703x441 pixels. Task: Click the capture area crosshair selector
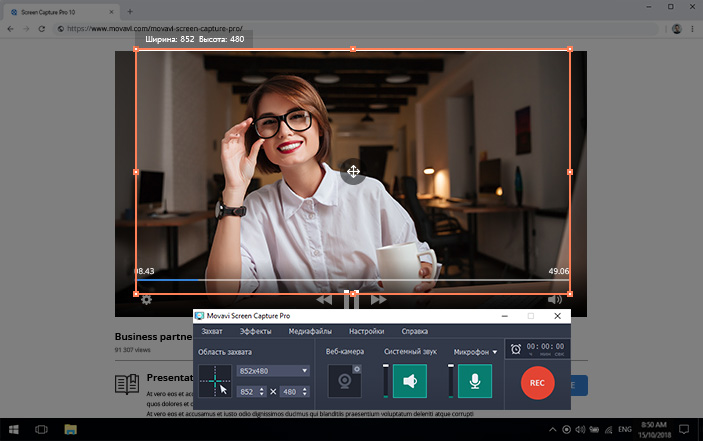[x=214, y=381]
